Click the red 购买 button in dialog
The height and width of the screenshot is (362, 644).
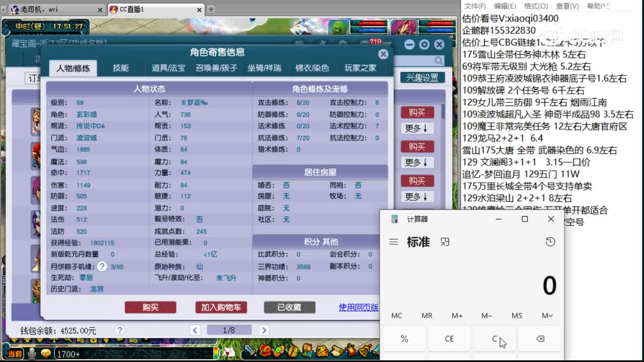150,307
